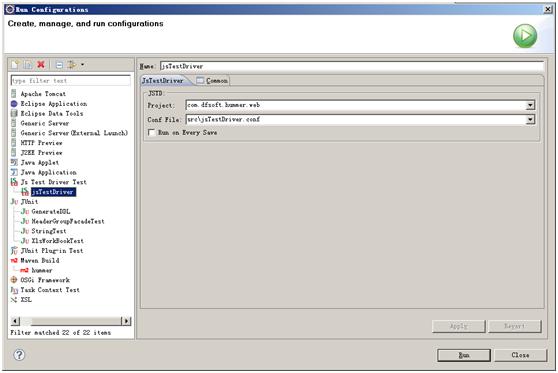
Task: Click the Close button
Action: pos(520,355)
